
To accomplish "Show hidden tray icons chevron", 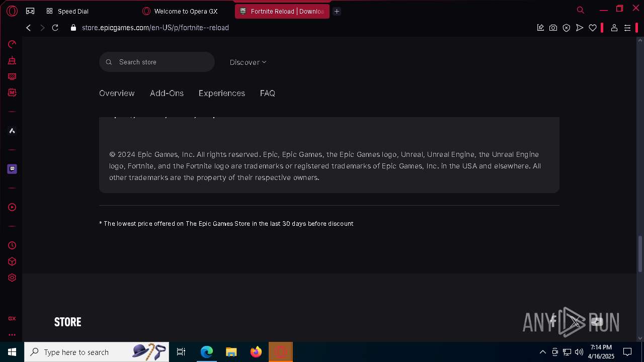I will [542, 352].
